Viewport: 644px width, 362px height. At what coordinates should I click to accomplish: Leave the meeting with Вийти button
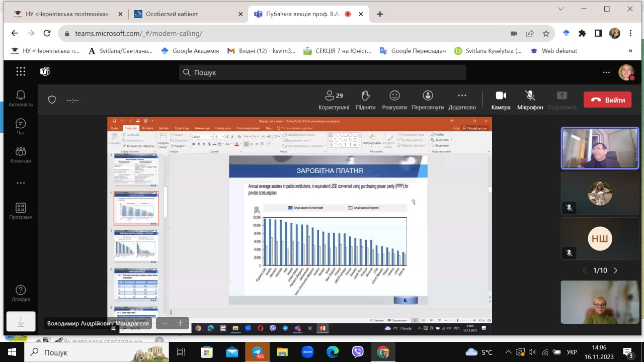(x=607, y=100)
